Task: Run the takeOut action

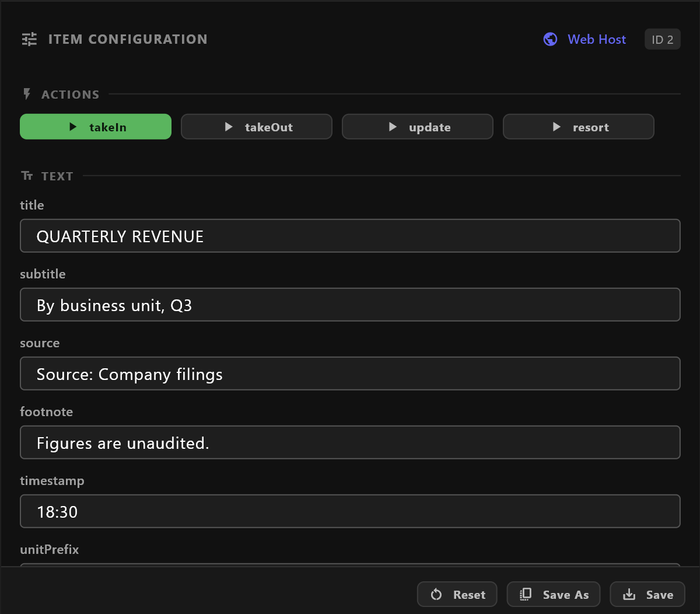Action: pos(257,127)
